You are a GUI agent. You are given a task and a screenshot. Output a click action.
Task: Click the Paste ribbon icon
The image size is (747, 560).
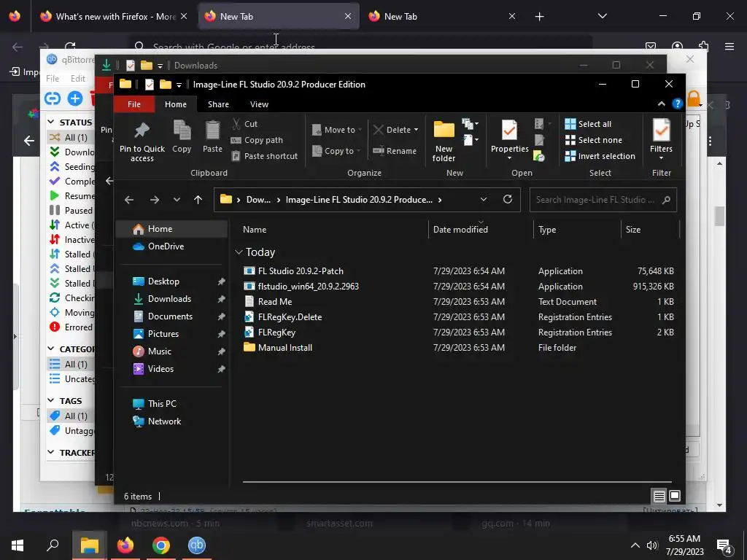pos(212,137)
